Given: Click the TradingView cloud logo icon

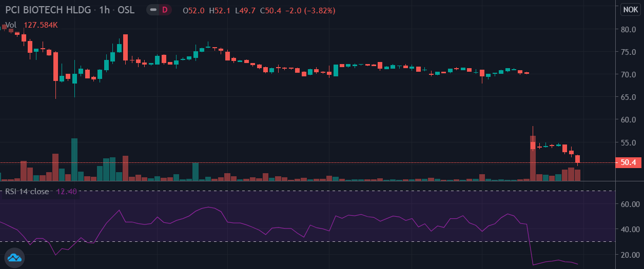Looking at the screenshot, I should click(x=14, y=258).
